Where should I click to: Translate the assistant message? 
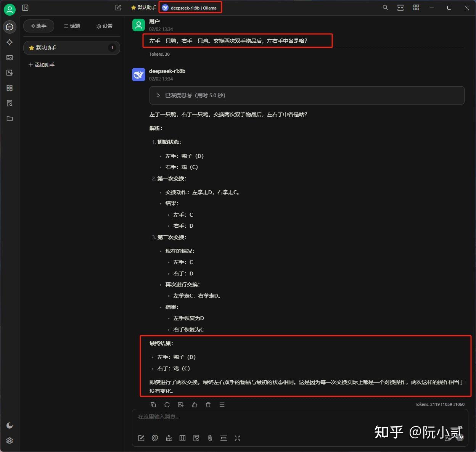coord(181,405)
